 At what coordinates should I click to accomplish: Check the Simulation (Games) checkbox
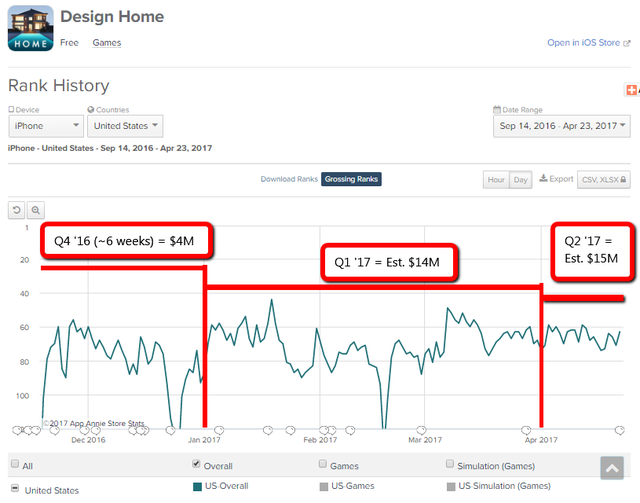click(x=450, y=463)
